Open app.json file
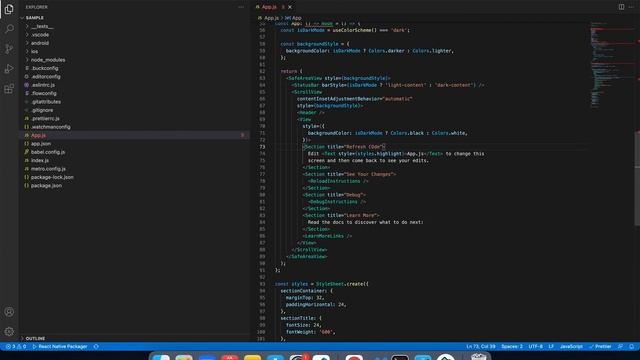This screenshot has width=640, height=360. point(41,144)
